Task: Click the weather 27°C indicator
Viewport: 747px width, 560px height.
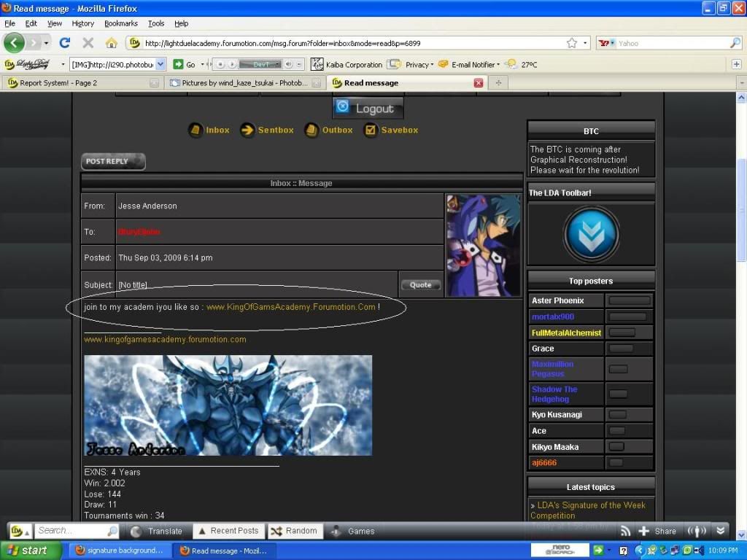Action: pyautogui.click(x=522, y=64)
